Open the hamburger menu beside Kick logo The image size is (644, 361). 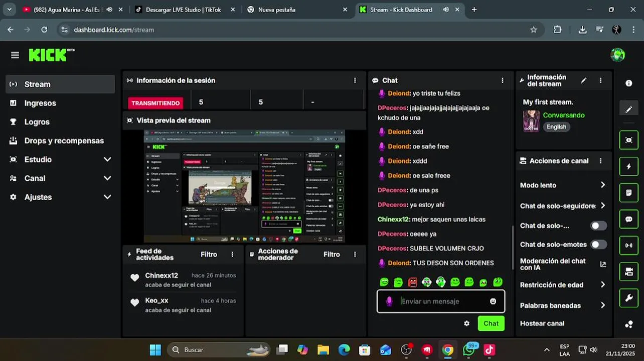coord(15,55)
